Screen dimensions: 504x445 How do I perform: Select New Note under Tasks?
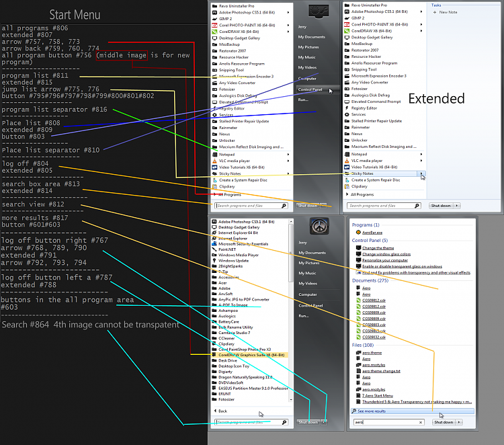click(x=445, y=12)
